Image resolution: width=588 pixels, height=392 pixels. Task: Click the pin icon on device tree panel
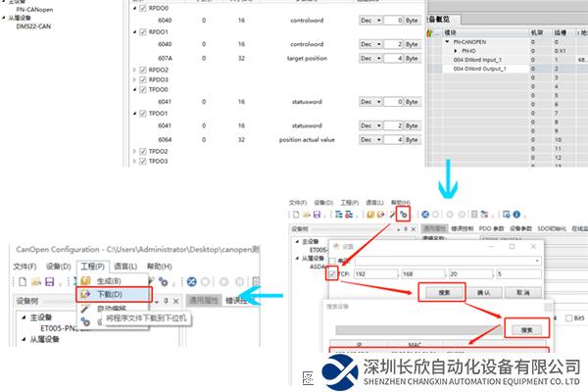166,300
